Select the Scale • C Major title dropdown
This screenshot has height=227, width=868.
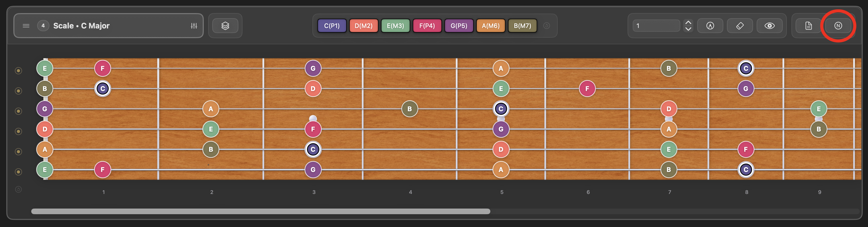pyautogui.click(x=109, y=26)
